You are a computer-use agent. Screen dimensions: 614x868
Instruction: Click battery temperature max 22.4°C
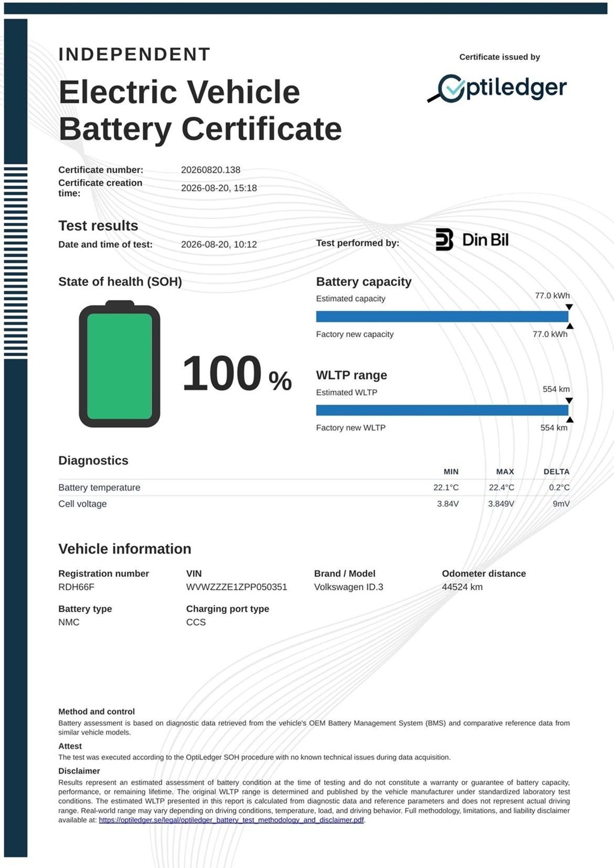[502, 488]
